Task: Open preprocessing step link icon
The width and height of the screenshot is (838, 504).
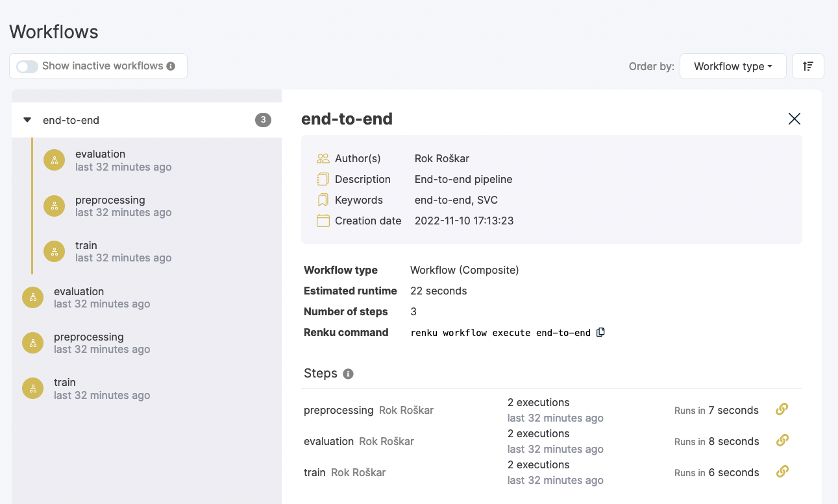Action: click(x=782, y=409)
